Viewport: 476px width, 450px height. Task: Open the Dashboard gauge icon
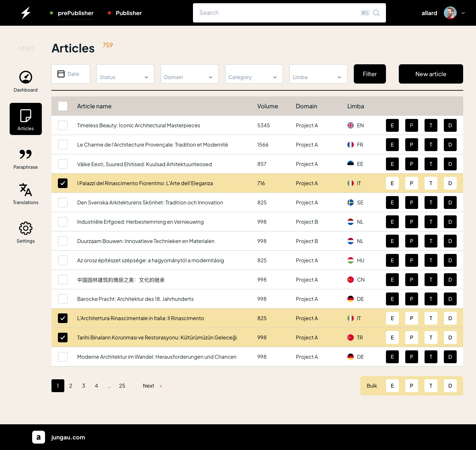tap(26, 77)
